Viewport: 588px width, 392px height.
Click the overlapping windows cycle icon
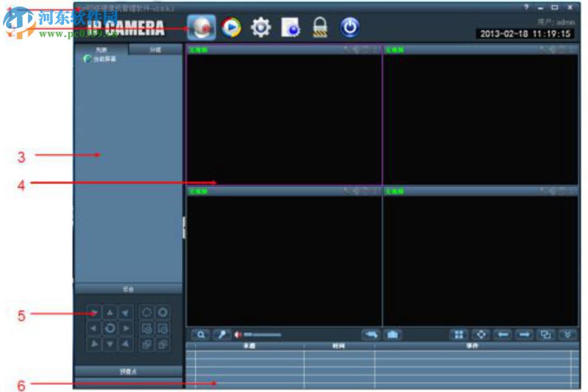point(546,334)
